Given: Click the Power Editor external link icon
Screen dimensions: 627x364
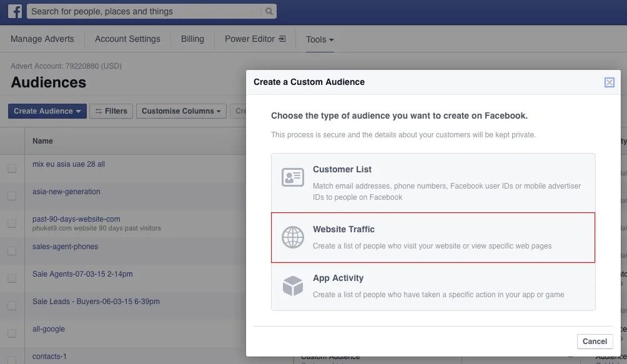Looking at the screenshot, I should tap(282, 39).
